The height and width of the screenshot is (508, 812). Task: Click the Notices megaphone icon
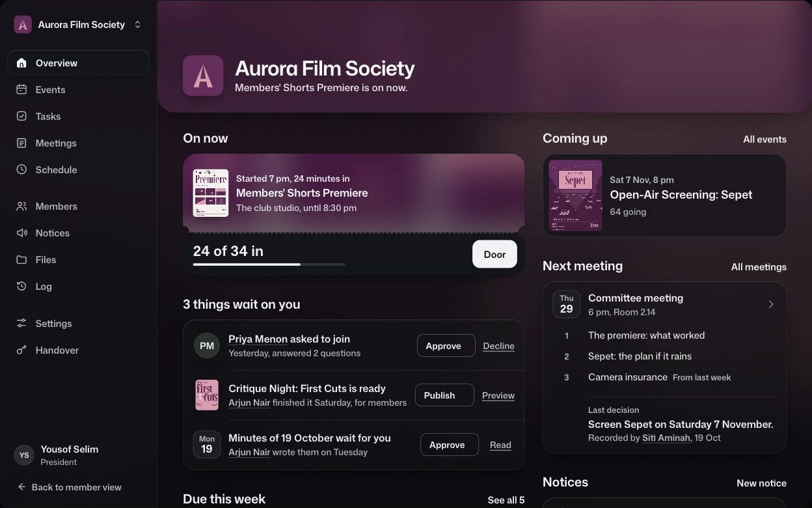tap(21, 233)
